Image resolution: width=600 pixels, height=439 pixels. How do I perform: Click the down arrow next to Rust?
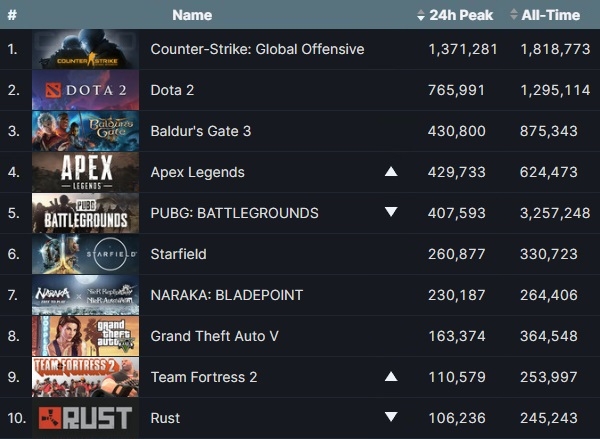pyautogui.click(x=391, y=416)
